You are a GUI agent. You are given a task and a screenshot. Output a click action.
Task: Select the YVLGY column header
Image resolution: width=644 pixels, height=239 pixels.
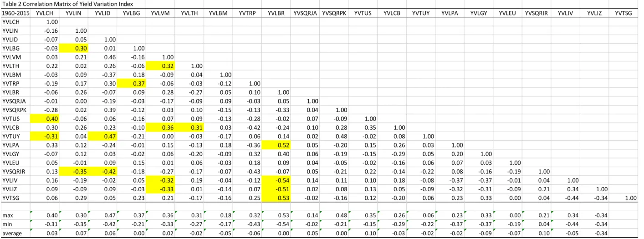tap(478, 13)
